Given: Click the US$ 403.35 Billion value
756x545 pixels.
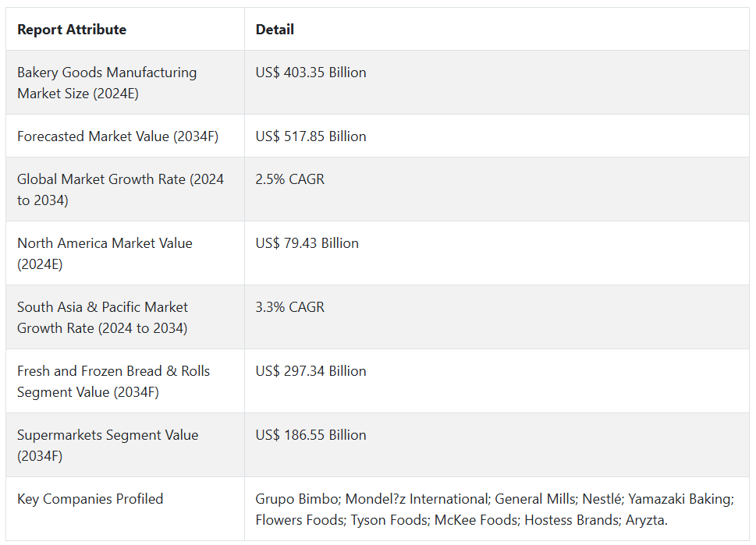Looking at the screenshot, I should (x=311, y=73).
